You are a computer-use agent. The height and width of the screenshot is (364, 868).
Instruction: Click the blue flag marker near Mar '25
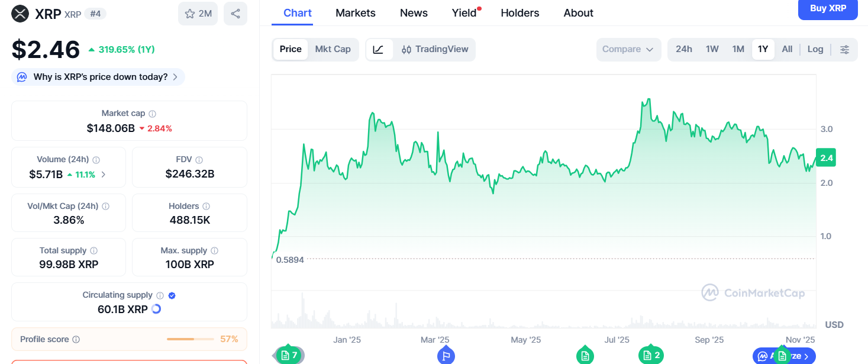[x=446, y=356]
